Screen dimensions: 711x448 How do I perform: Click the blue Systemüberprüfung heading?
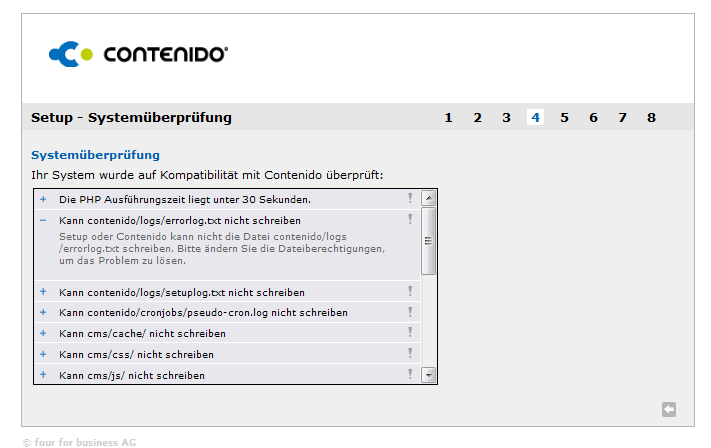pyautogui.click(x=95, y=155)
